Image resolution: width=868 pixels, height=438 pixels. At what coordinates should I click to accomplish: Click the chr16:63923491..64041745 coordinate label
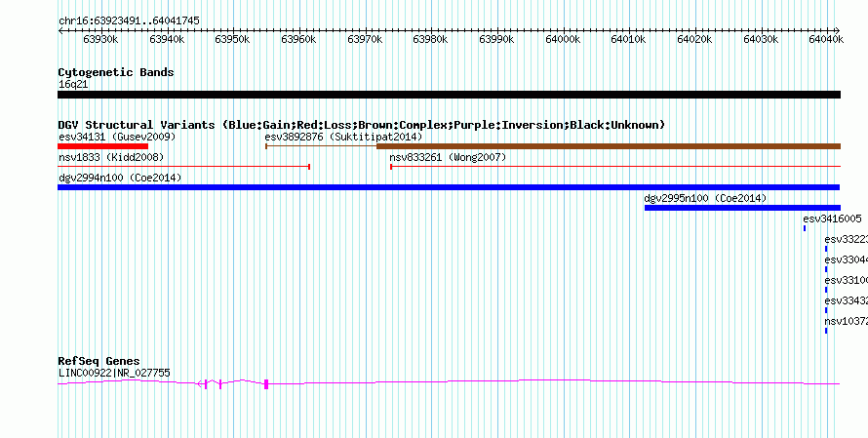pyautogui.click(x=129, y=21)
